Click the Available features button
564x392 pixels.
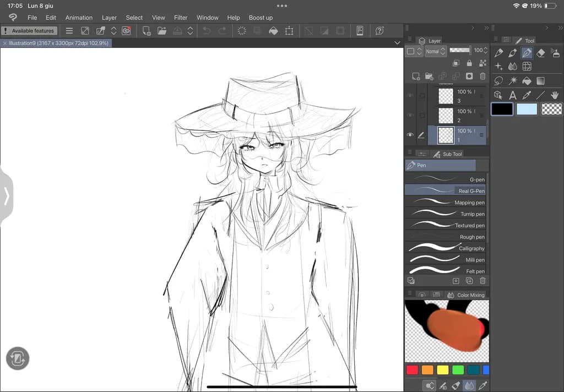pyautogui.click(x=29, y=31)
